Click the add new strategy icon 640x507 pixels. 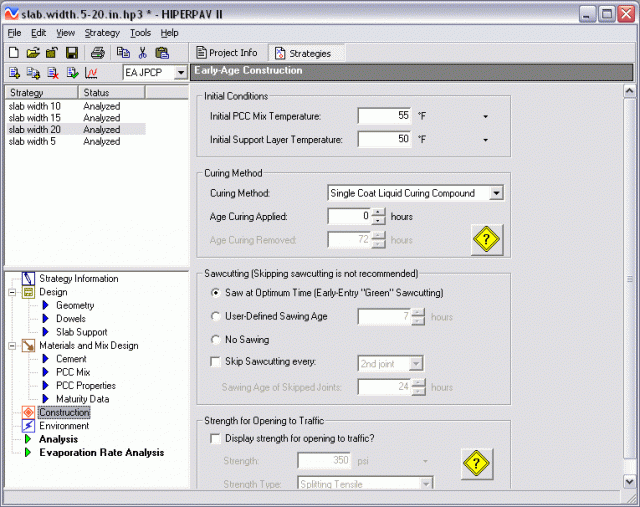click(x=13, y=73)
